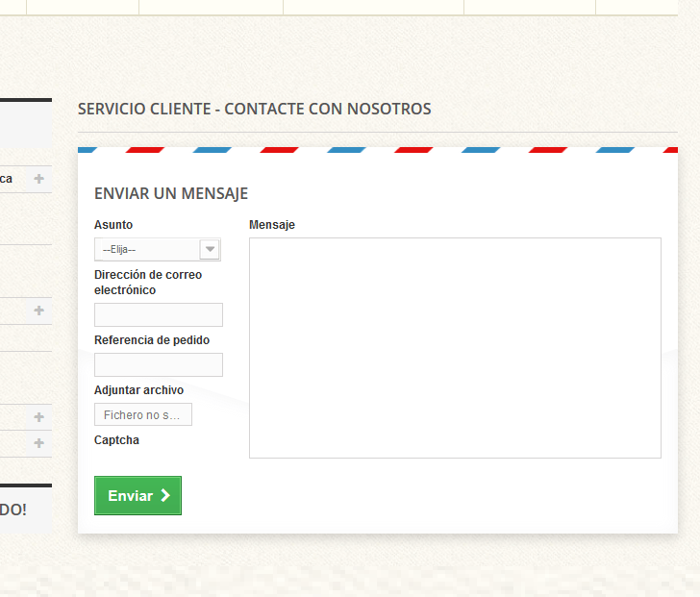Click the 'Asunto' label

[x=113, y=224]
